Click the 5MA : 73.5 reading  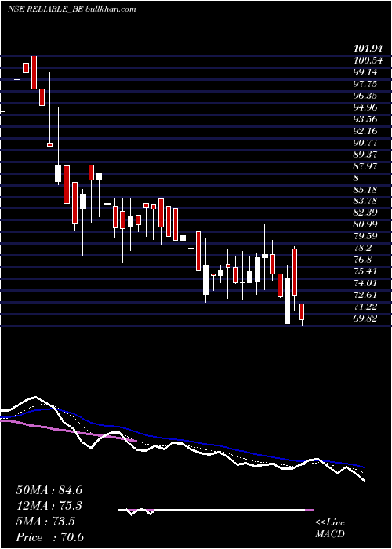(x=45, y=522)
